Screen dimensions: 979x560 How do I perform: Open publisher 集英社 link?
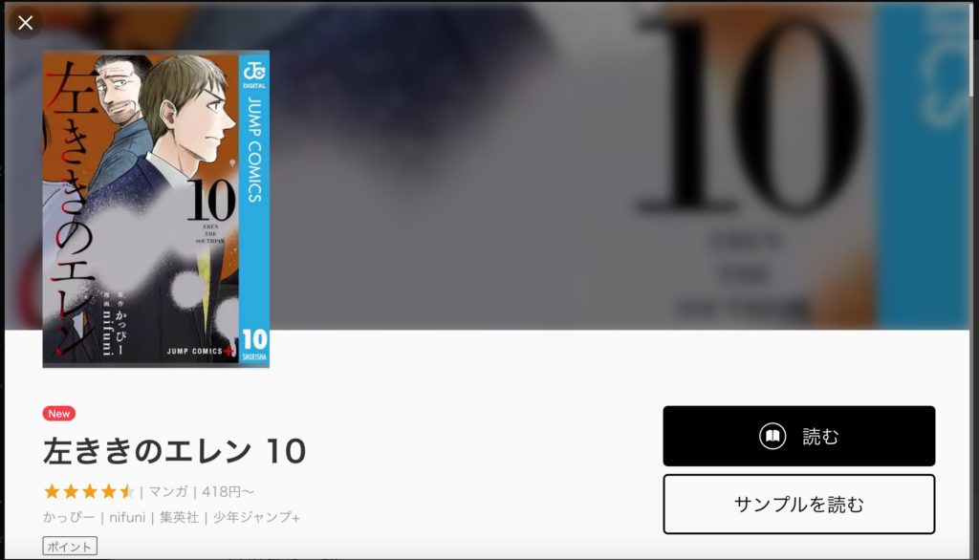[179, 518]
